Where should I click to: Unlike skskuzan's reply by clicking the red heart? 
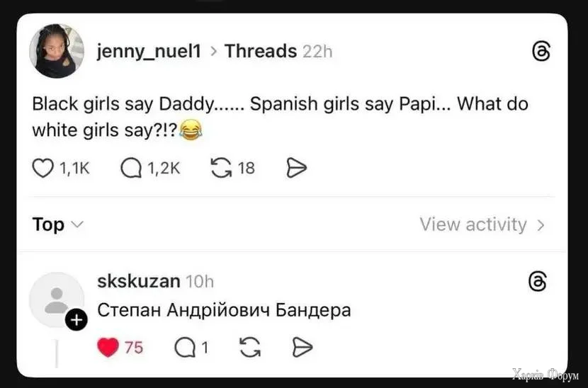(x=108, y=347)
